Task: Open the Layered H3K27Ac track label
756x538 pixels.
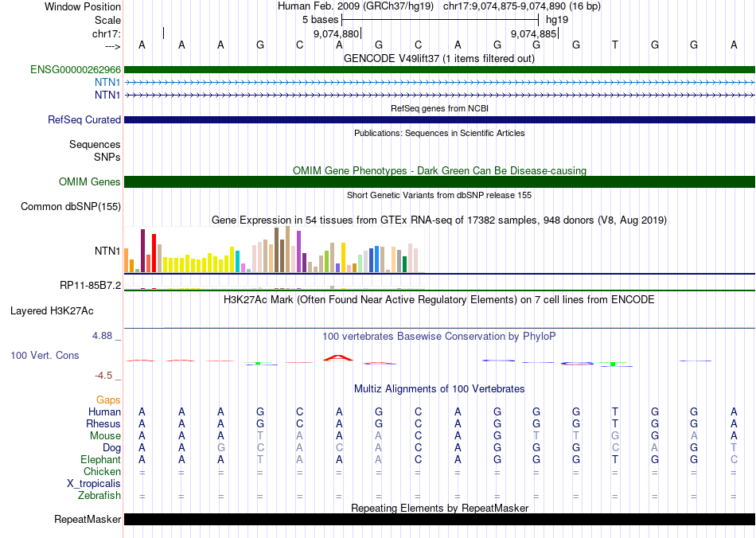Action: point(52,311)
